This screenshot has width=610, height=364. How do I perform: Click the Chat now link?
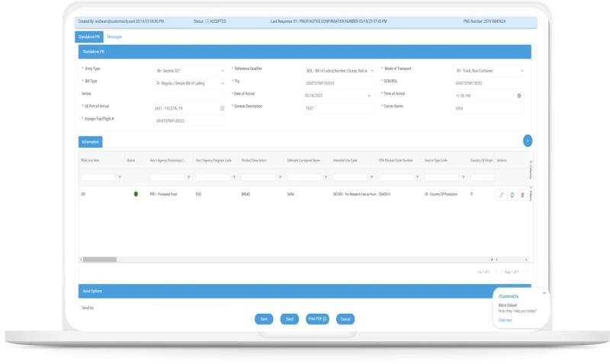(505, 320)
